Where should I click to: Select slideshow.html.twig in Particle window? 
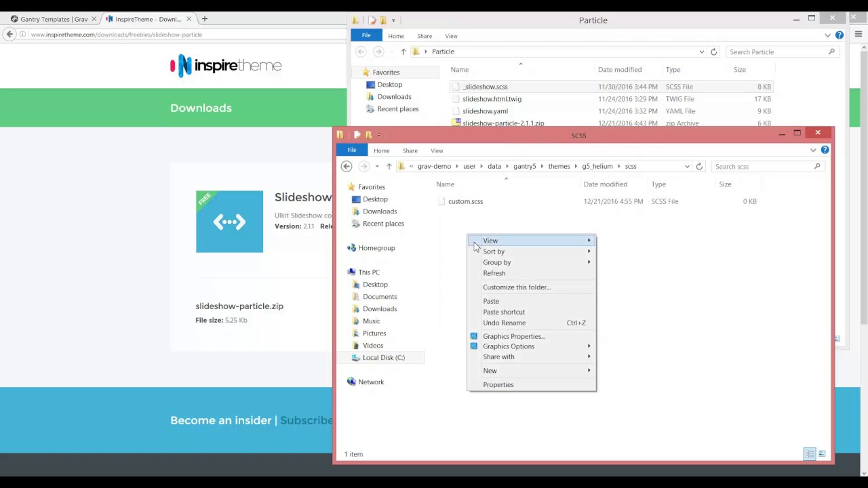492,99
